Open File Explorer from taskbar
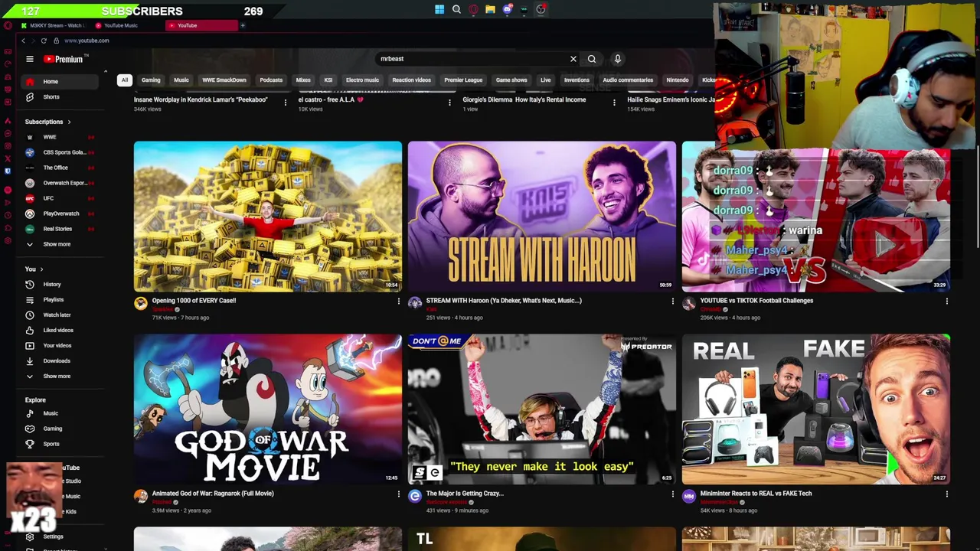Image resolution: width=980 pixels, height=551 pixels. (490, 10)
